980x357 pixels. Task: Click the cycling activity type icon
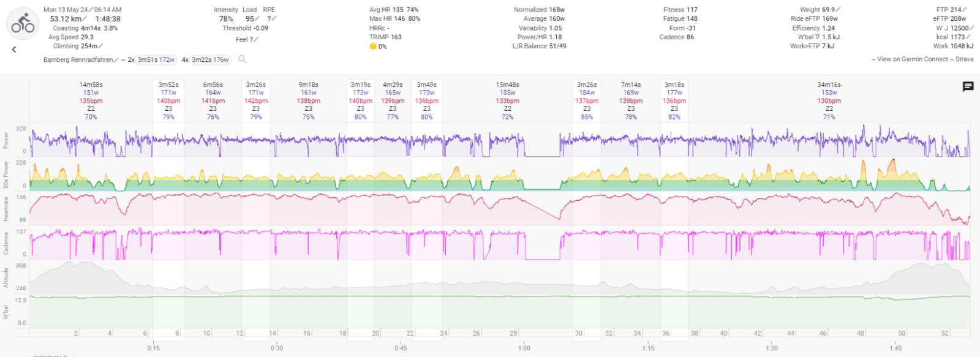coord(23,24)
